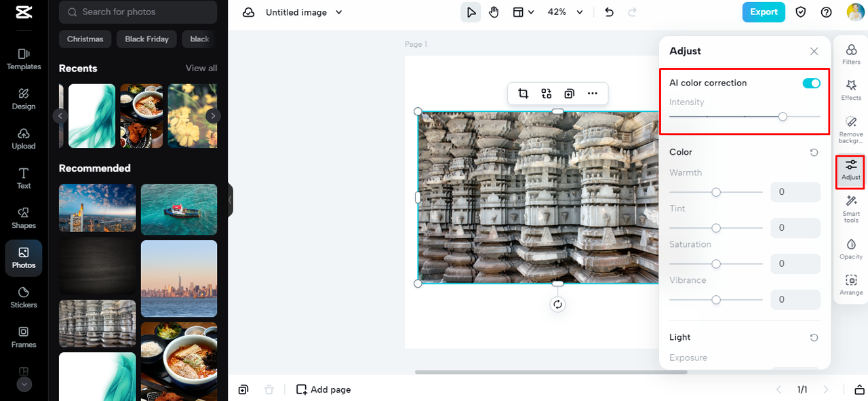Screen dimensions: 868x401
Task: Open the Smart tools panel
Action: 851,208
